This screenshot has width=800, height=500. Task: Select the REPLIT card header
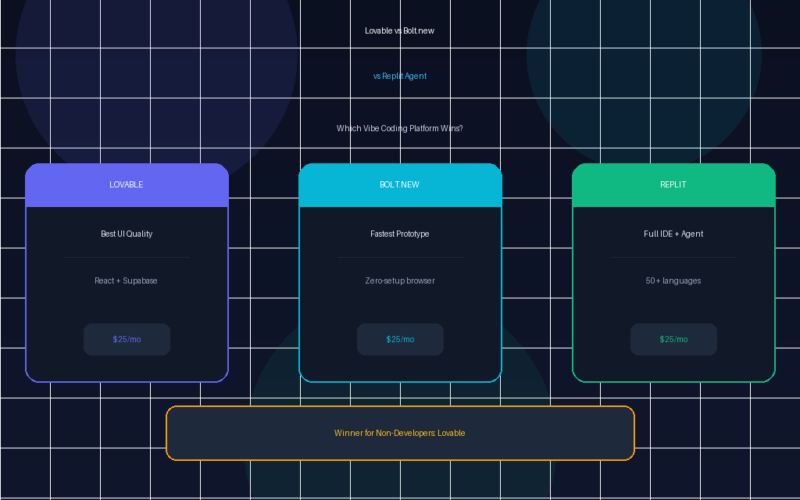(673, 185)
